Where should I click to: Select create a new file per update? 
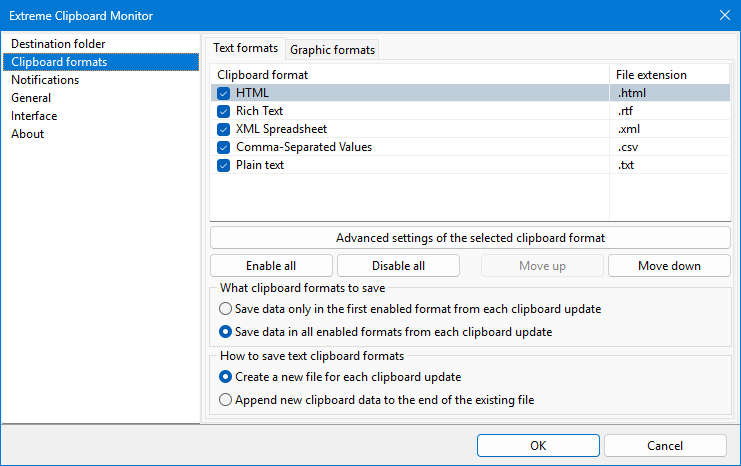tap(340, 377)
